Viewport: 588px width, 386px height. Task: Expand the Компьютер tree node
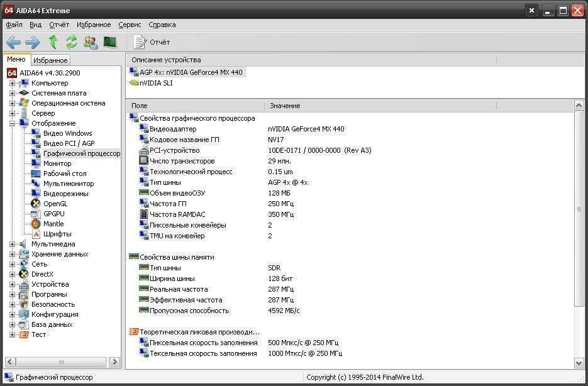click(12, 83)
